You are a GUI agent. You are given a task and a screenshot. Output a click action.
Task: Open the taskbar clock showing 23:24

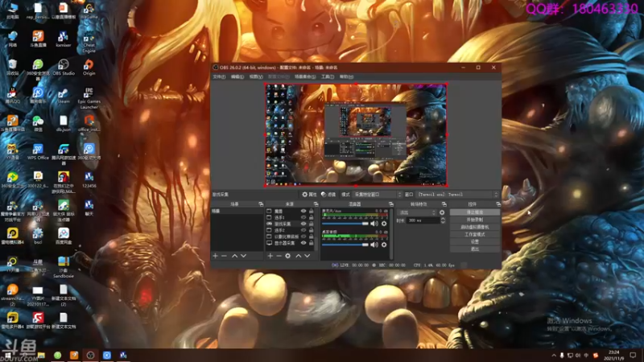point(613,356)
